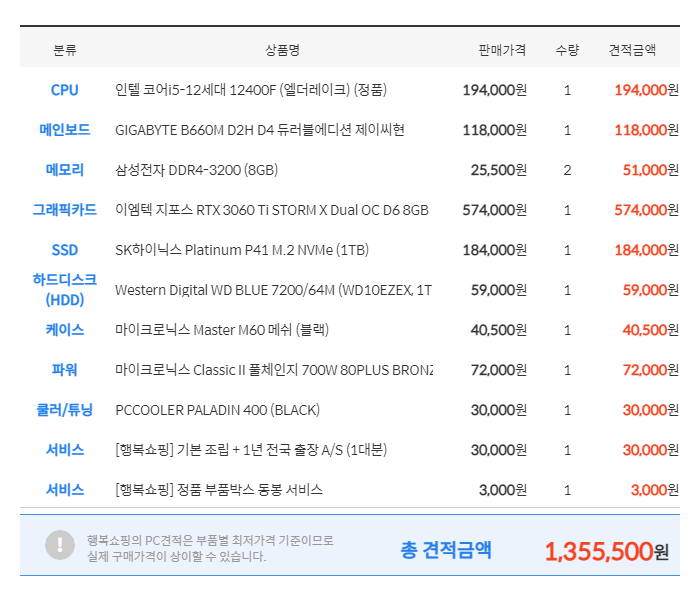Open the SSD category link
Screen dimensions: 700x596
pos(65,250)
